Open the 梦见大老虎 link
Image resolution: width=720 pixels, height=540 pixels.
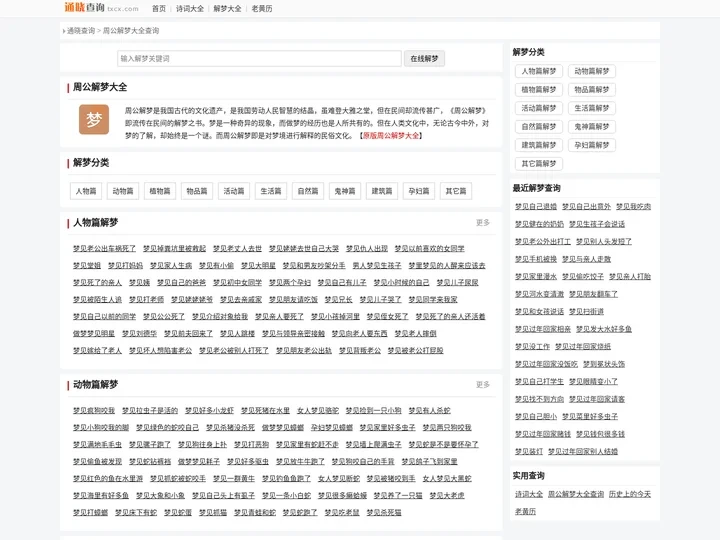(447, 495)
